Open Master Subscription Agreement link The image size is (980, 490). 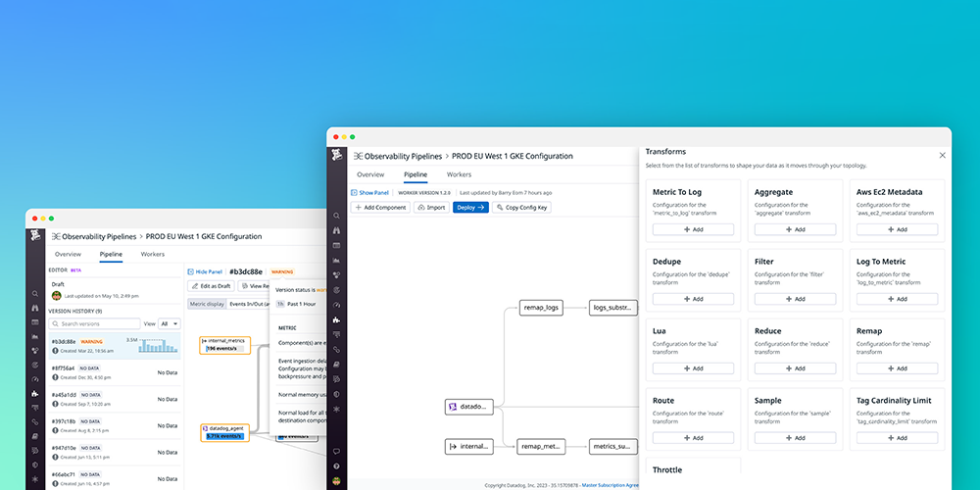click(x=610, y=484)
